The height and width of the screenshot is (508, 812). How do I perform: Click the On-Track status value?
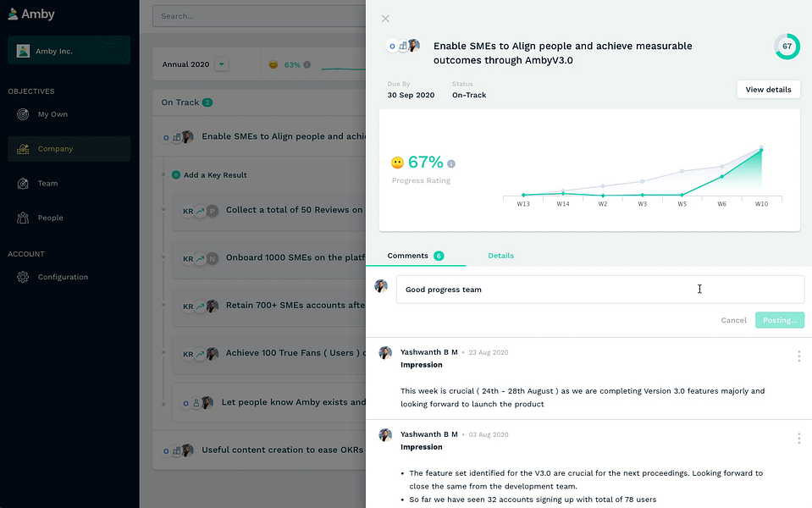point(469,96)
